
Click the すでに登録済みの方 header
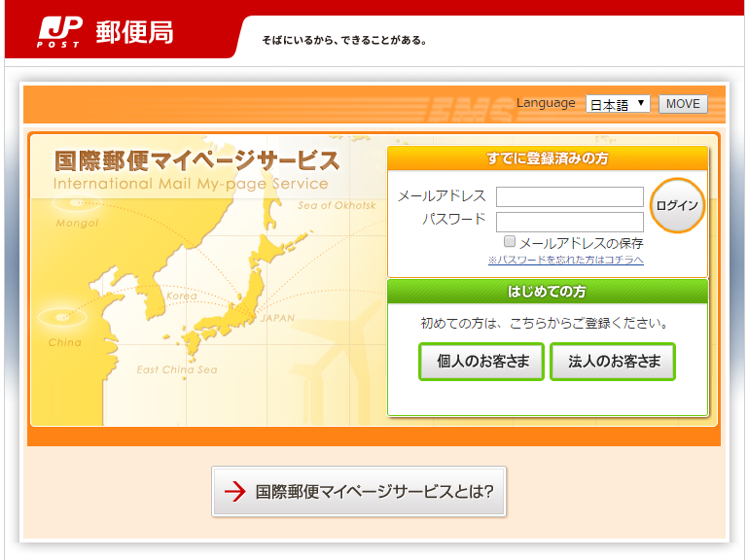(548, 158)
